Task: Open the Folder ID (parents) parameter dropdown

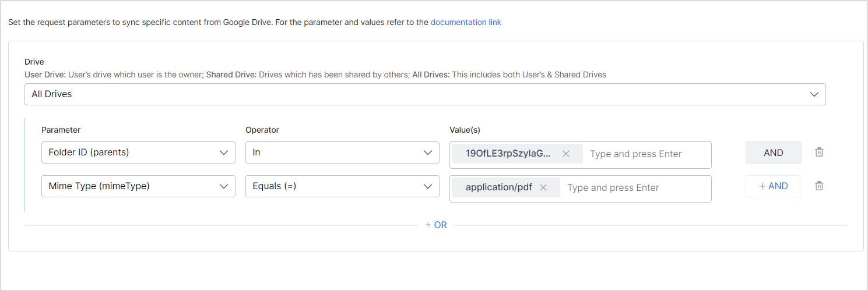Action: point(128,152)
